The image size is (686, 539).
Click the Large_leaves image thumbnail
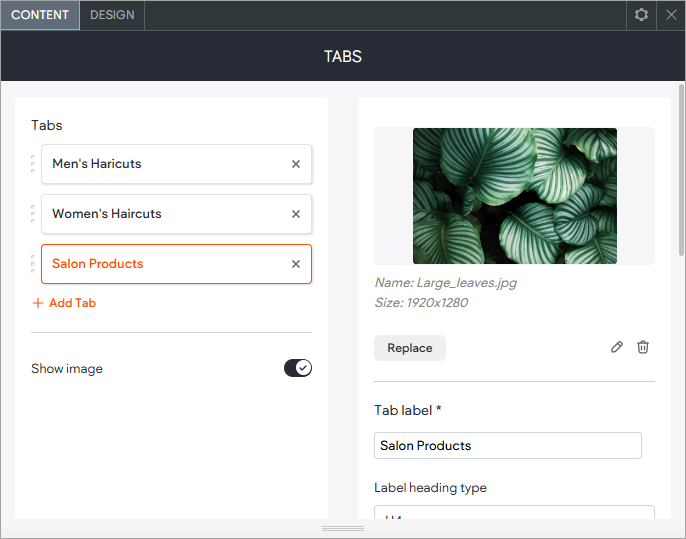(514, 196)
